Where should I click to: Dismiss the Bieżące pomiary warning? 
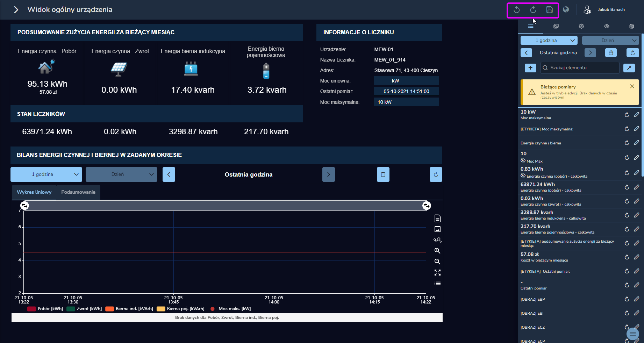(x=632, y=86)
